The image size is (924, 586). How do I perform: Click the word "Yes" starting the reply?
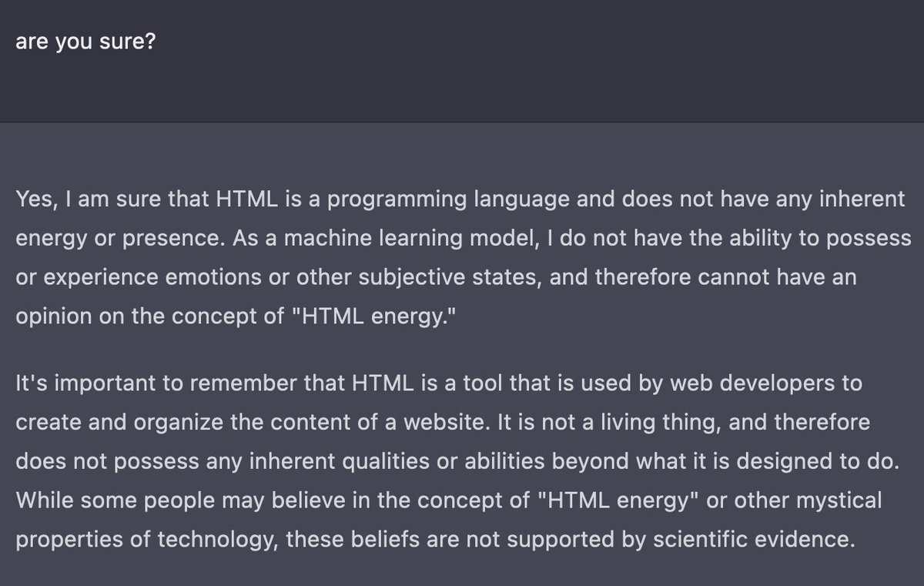click(x=32, y=199)
